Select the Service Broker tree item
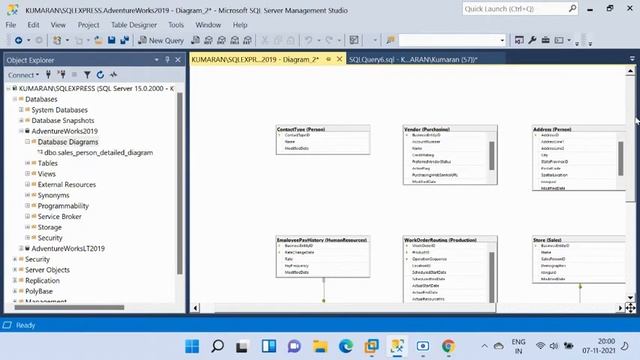Viewport: 640px width, 360px height. [x=60, y=216]
